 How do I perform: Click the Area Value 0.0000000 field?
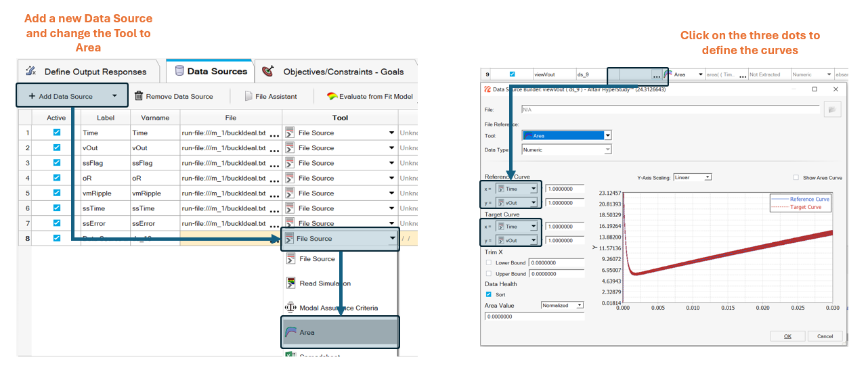point(535,316)
